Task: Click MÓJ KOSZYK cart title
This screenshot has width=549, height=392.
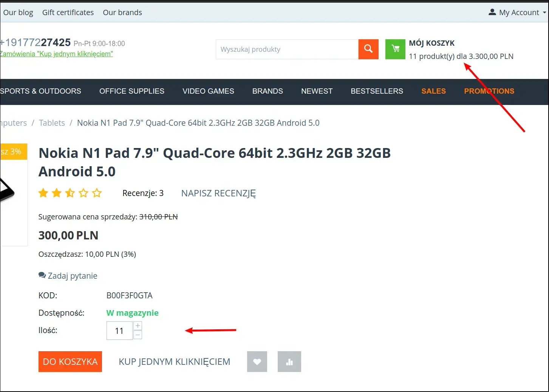Action: coord(431,43)
